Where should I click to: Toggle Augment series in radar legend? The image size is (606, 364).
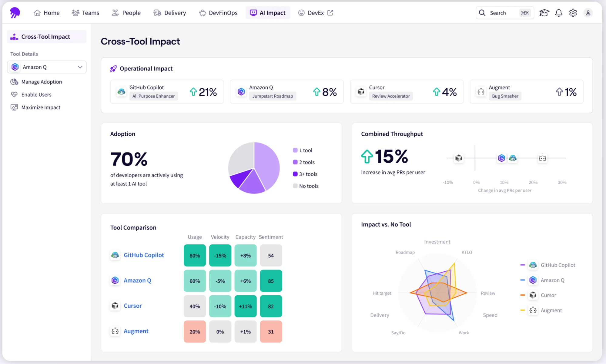(541, 310)
